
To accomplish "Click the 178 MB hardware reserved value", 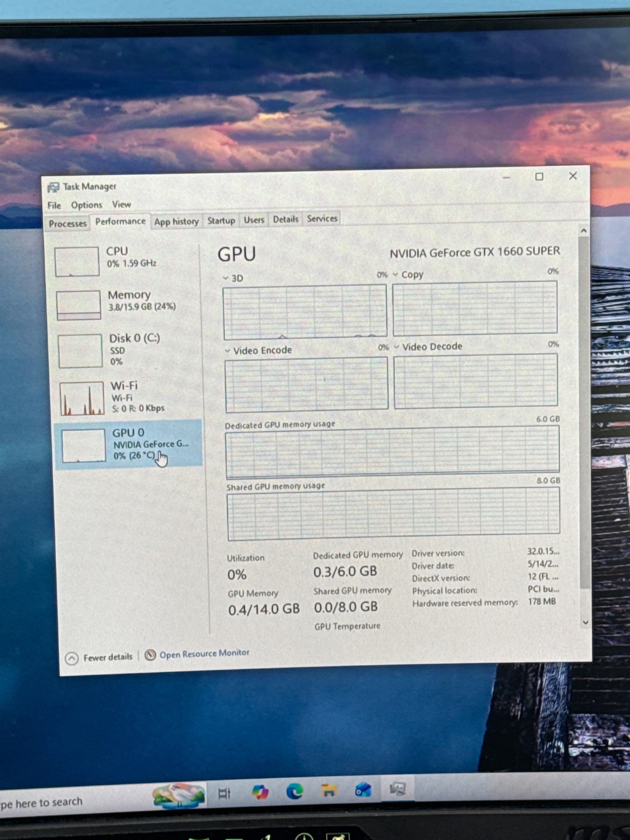I will tap(542, 601).
